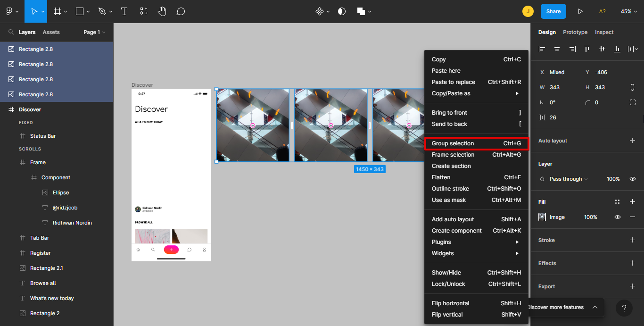Select the Comment tool
Viewport: 644px width, 326px height.
pyautogui.click(x=181, y=11)
